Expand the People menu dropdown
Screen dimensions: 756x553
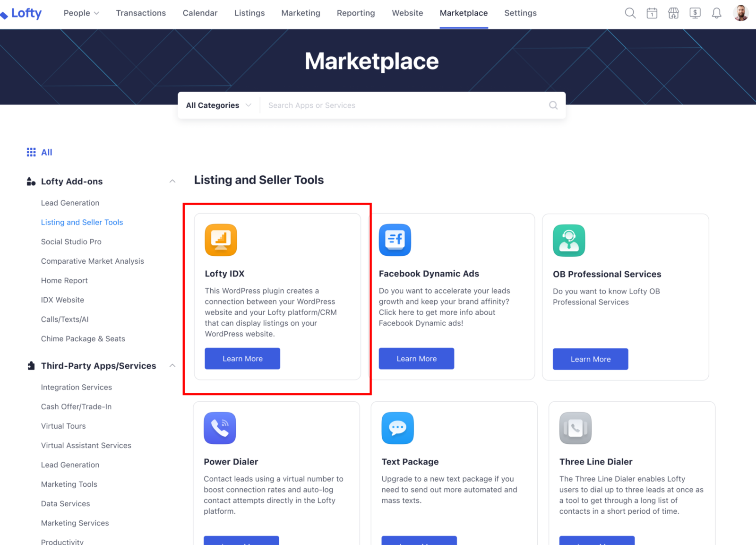[81, 13]
